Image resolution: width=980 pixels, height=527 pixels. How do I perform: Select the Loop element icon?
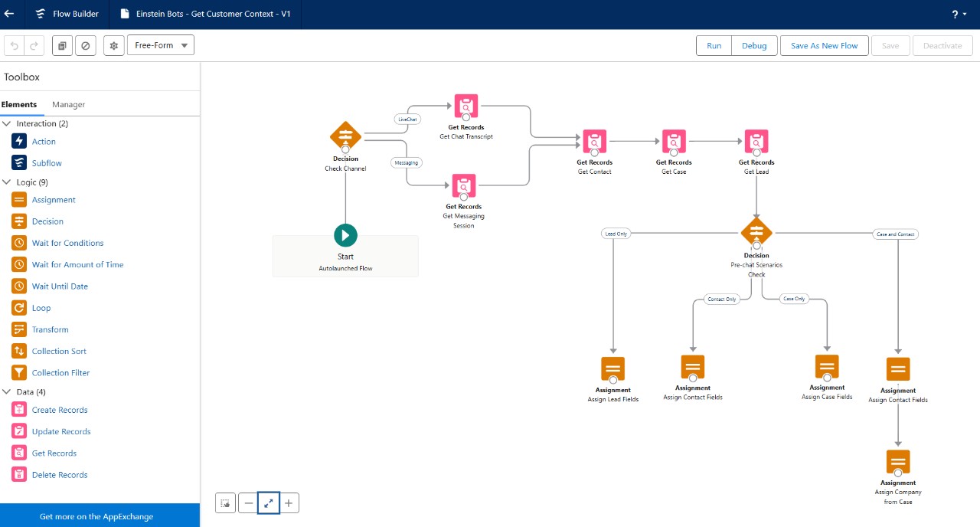19,308
